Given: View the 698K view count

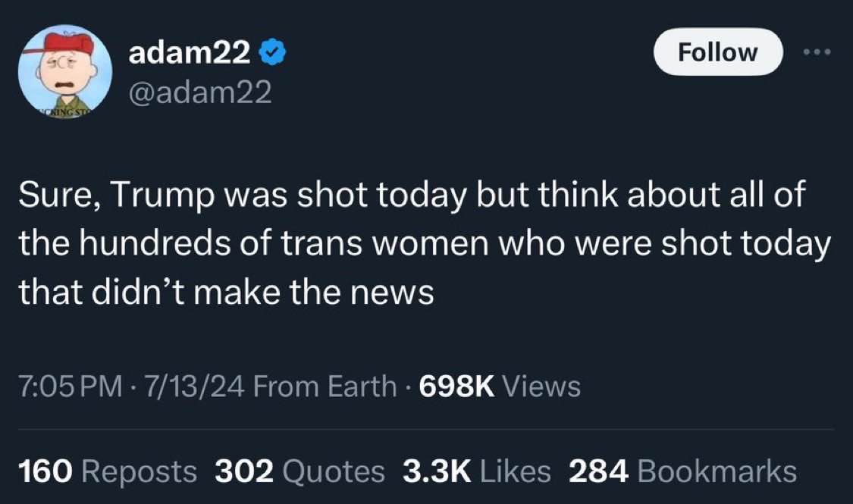Looking at the screenshot, I should (457, 386).
